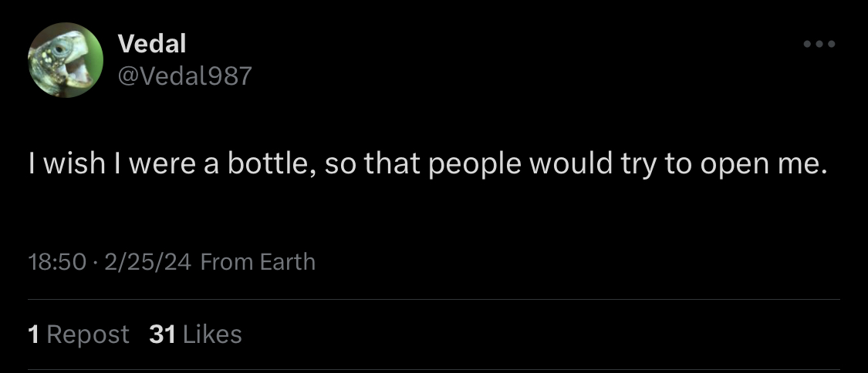Image resolution: width=868 pixels, height=373 pixels.
Task: Click the 2/25/24 post date
Action: (x=147, y=262)
